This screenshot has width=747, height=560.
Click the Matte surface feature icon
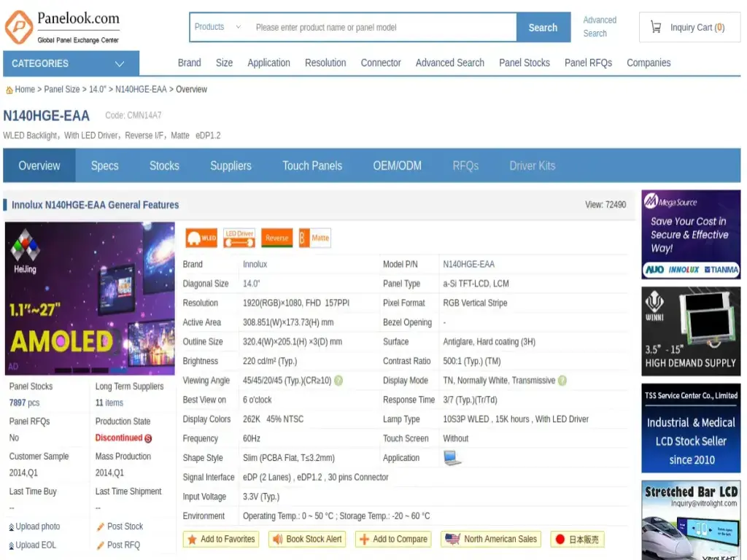(314, 238)
